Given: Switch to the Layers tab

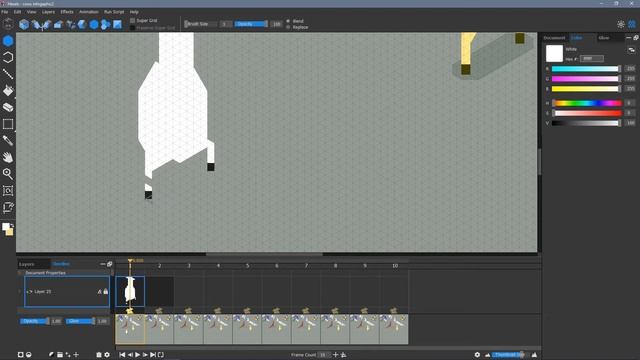Looking at the screenshot, I should point(27,264).
